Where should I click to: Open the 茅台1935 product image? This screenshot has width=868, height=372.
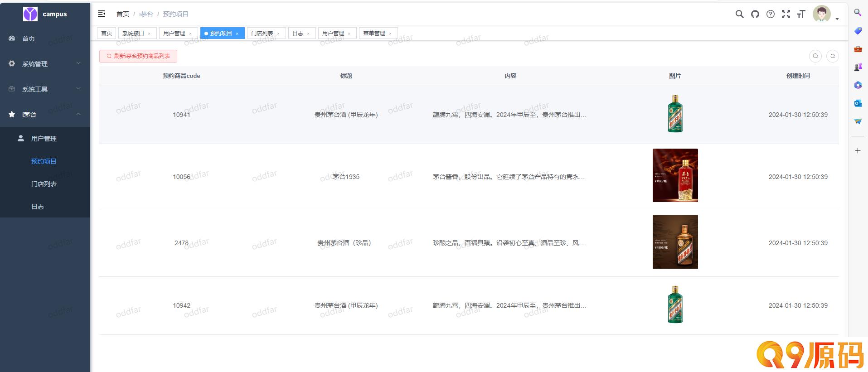(x=675, y=175)
